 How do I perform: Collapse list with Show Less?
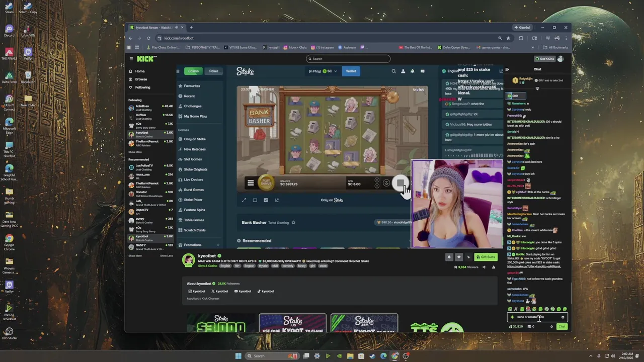pos(167,256)
